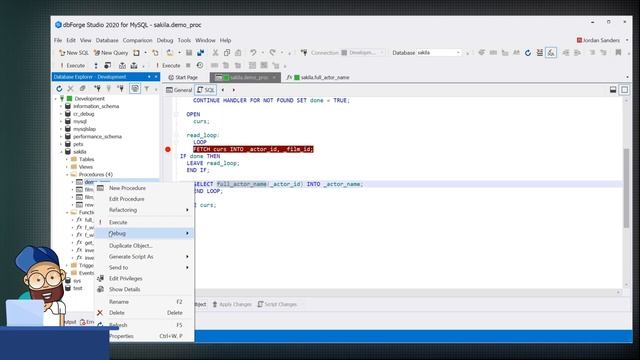
Task: Open the Window menu
Action: [x=205, y=40]
